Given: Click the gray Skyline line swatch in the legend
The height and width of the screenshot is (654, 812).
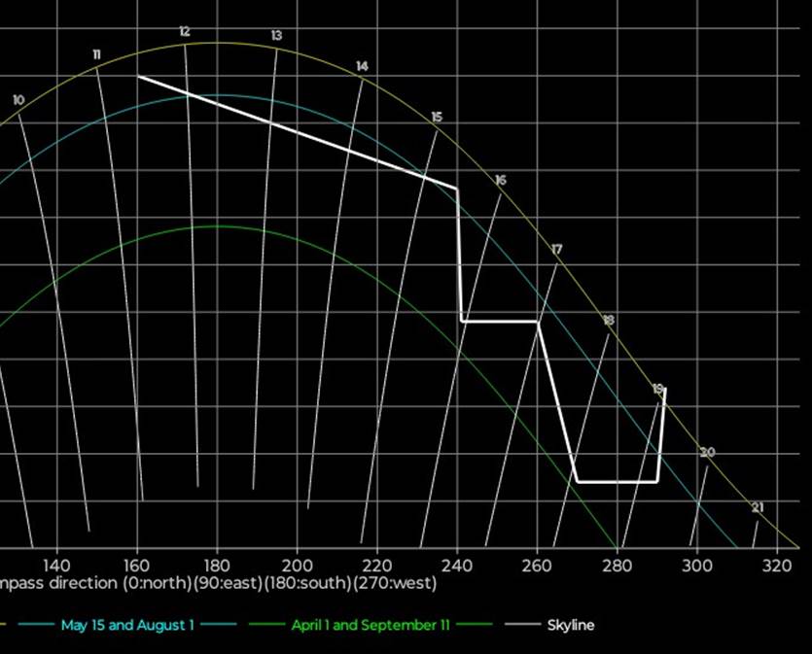Looking at the screenshot, I should pyautogui.click(x=521, y=625).
